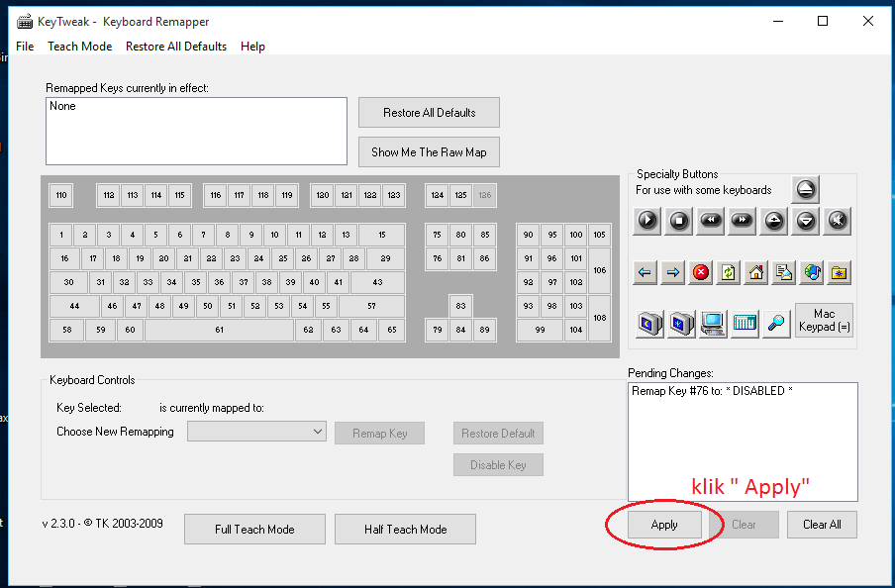Open the Restore All Defaults menu
The height and width of the screenshot is (588, 895).
tap(176, 47)
